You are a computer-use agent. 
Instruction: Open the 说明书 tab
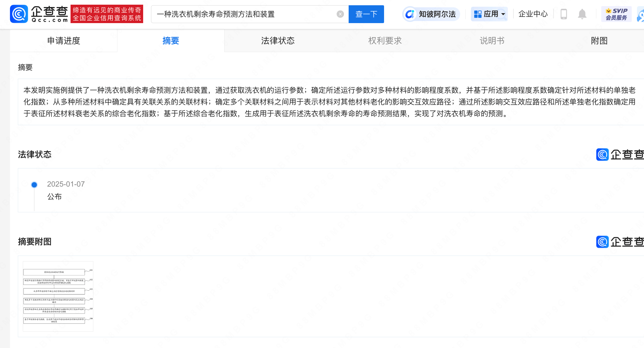click(492, 41)
